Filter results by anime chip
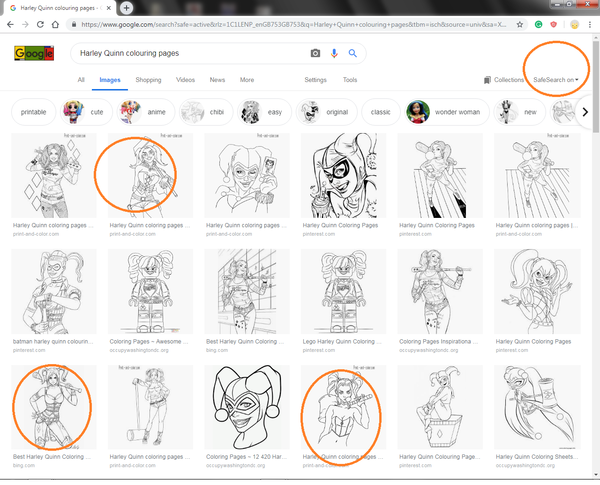 pos(146,112)
